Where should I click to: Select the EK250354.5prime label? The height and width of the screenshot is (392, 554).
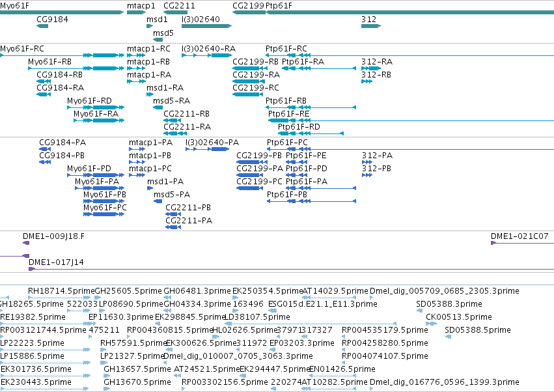268,291
